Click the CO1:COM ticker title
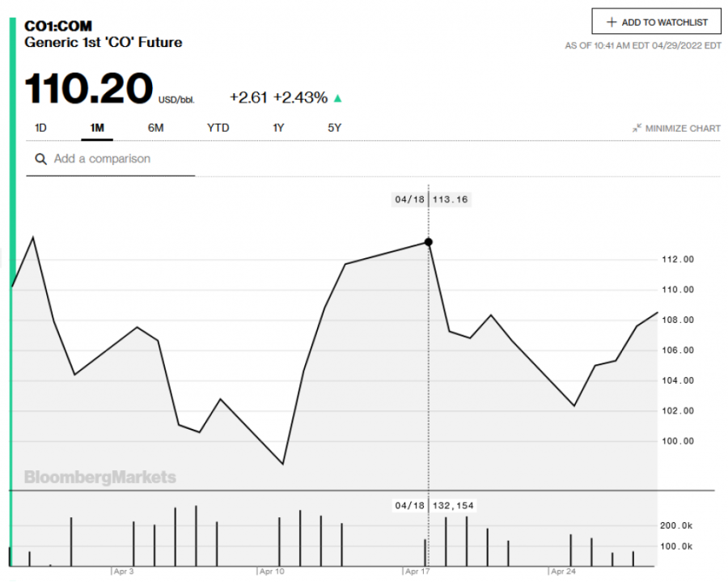The image size is (728, 582). tap(58, 26)
